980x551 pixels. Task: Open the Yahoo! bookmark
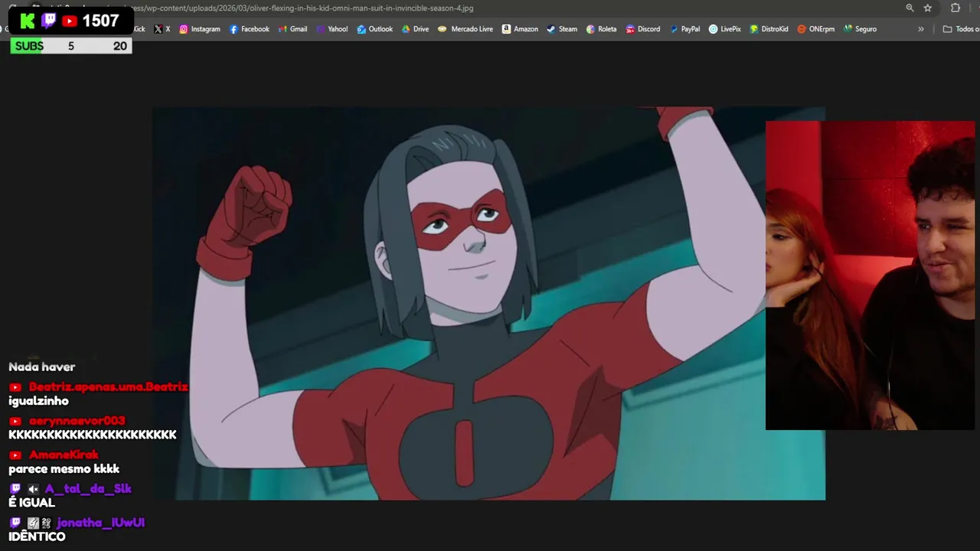pos(332,29)
